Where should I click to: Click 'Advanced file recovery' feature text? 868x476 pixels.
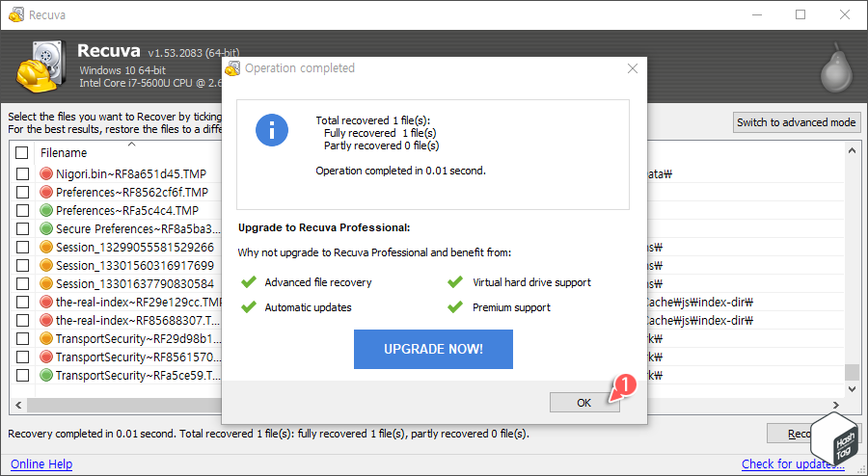point(318,282)
